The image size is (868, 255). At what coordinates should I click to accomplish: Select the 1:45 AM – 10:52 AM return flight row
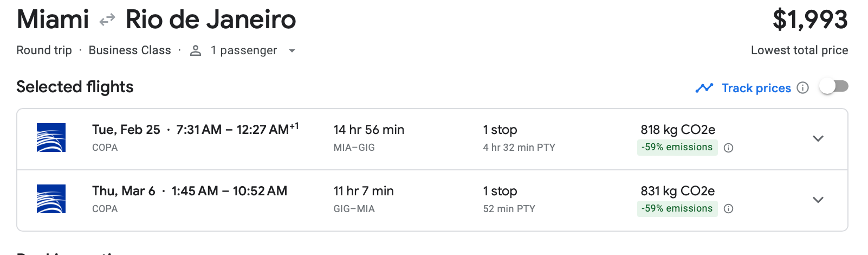pyautogui.click(x=229, y=191)
